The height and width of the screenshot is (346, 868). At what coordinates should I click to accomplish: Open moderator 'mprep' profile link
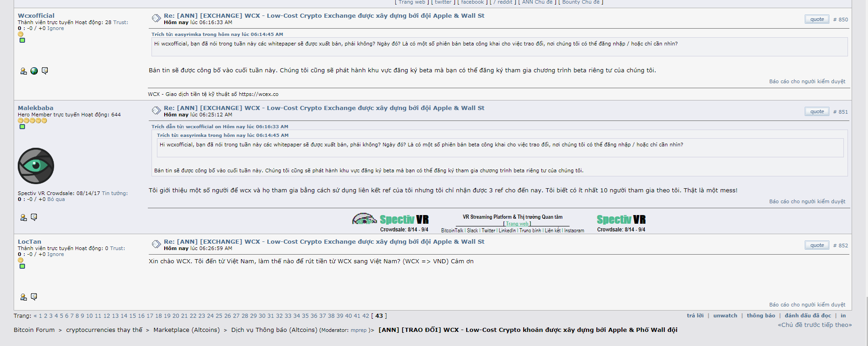tap(358, 330)
